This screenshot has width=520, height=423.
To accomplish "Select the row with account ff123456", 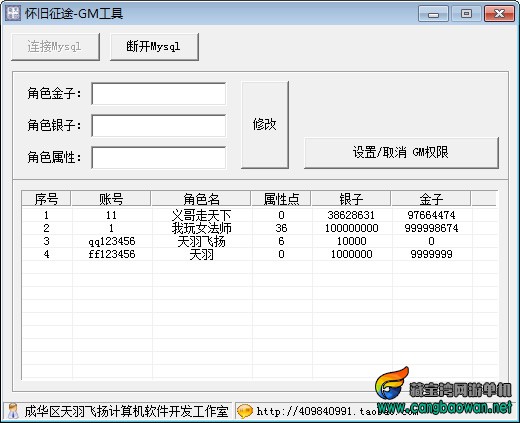I will click(x=259, y=254).
